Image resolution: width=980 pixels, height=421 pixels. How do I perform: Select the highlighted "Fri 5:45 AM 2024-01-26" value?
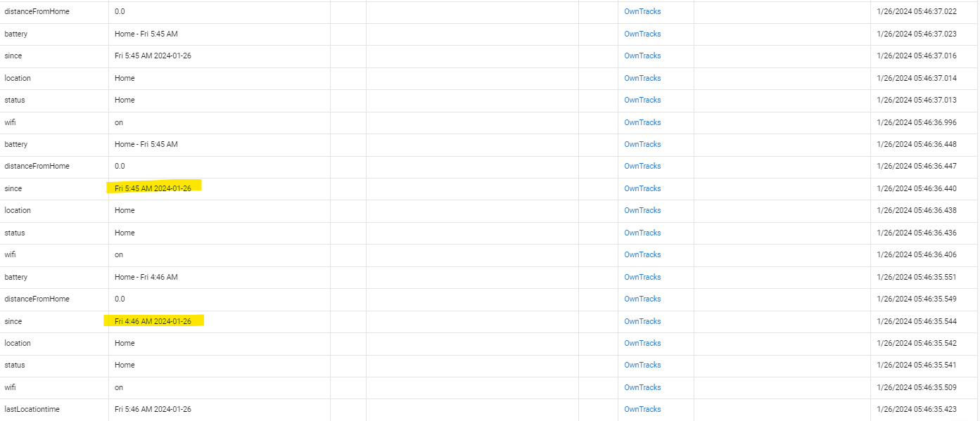click(x=153, y=188)
